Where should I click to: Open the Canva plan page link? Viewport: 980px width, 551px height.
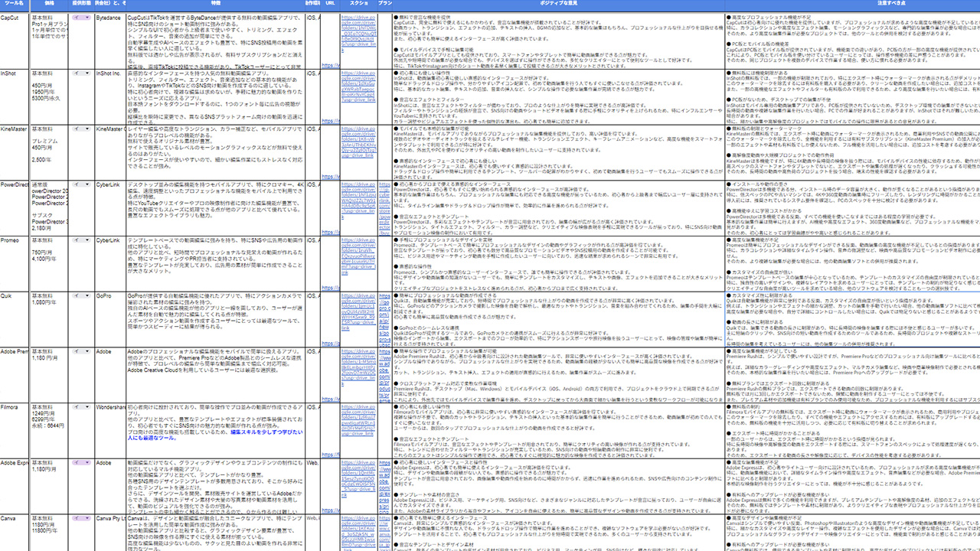pos(384,533)
